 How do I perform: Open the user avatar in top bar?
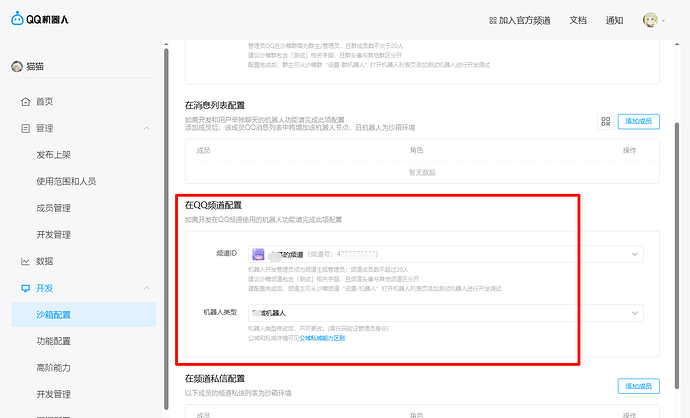tap(650, 20)
